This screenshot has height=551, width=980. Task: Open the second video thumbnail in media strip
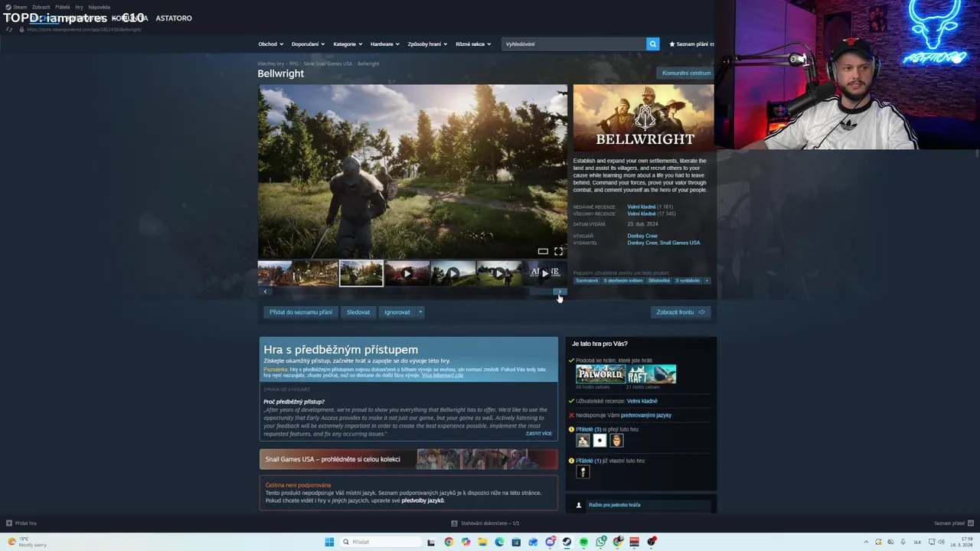point(453,273)
